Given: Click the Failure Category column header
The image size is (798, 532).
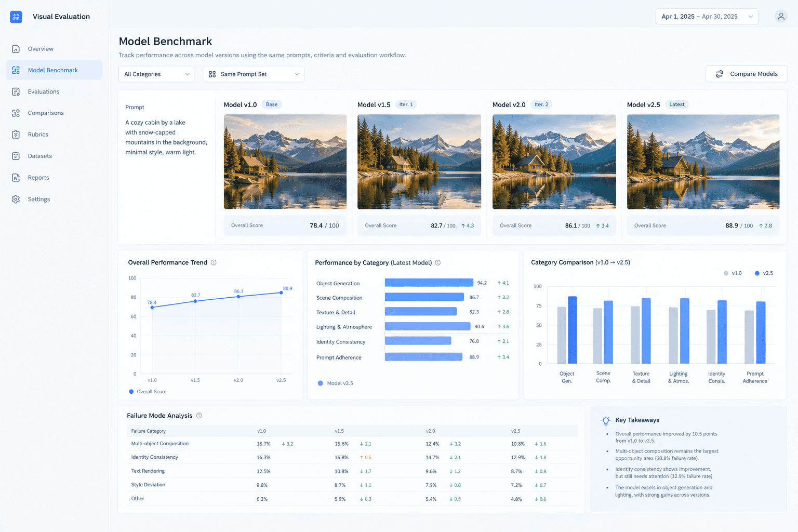Looking at the screenshot, I should [x=149, y=431].
